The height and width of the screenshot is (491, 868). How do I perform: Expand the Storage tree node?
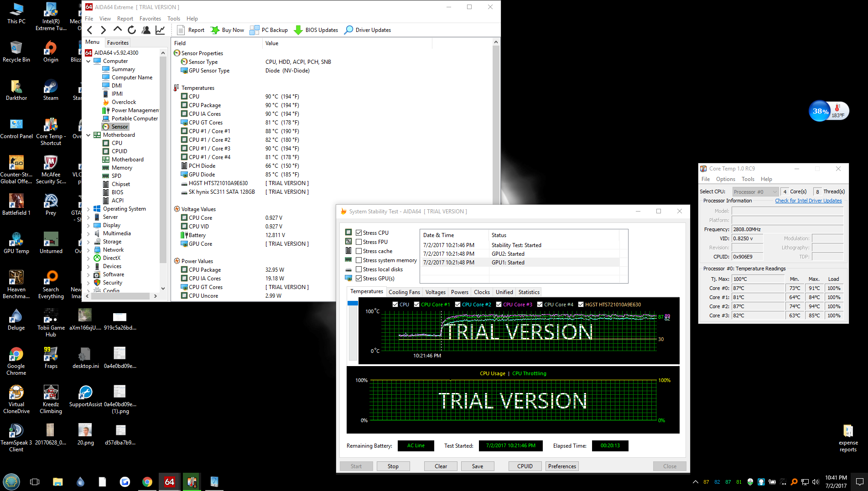coord(88,242)
